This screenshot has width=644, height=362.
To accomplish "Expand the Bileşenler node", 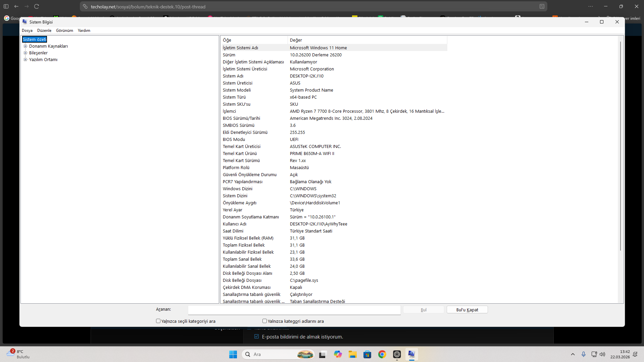I will (x=25, y=53).
